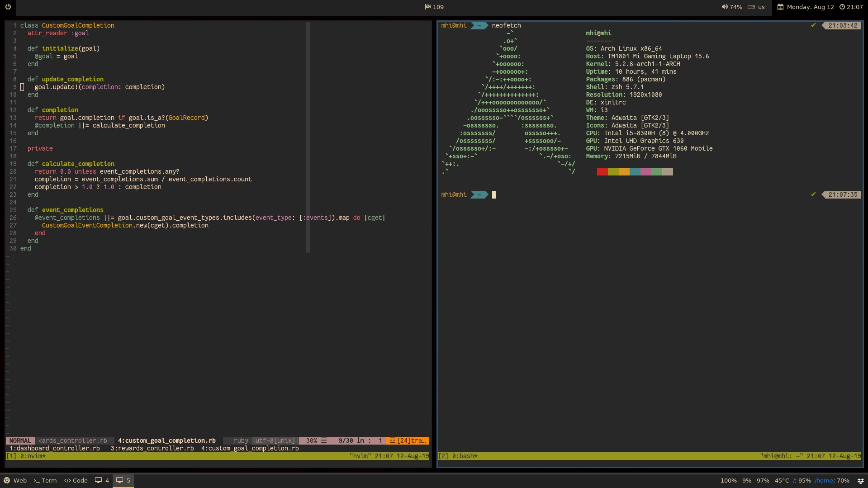Switch to the Term workspace

[45, 480]
